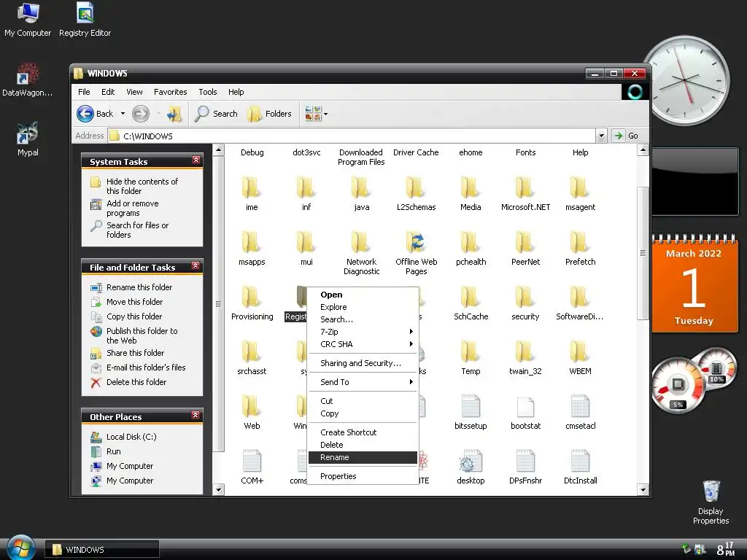
Task: Open the Views dropdown arrow
Action: 326,114
